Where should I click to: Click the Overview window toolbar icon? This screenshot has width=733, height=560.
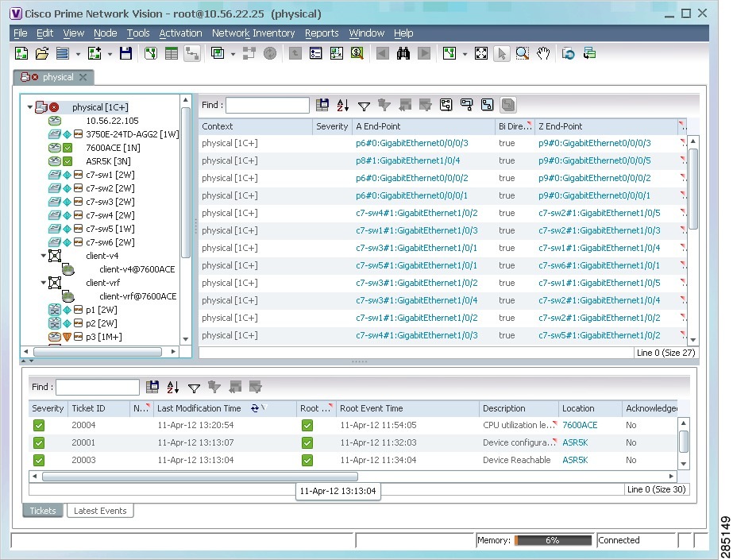click(x=337, y=53)
